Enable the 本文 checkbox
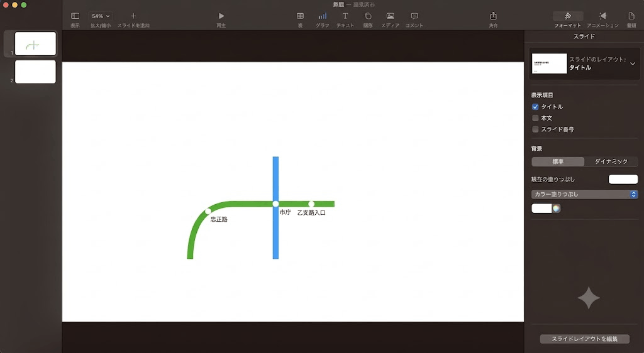Viewport: 644px width, 353px height. [535, 118]
